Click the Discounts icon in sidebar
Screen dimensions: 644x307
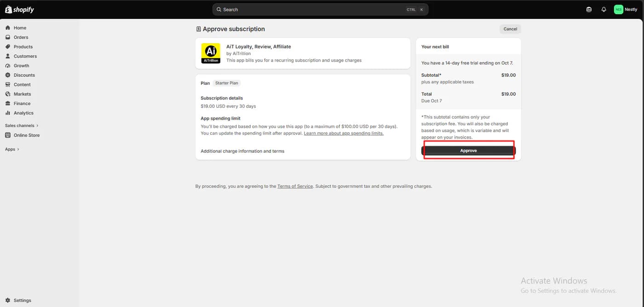pos(8,75)
